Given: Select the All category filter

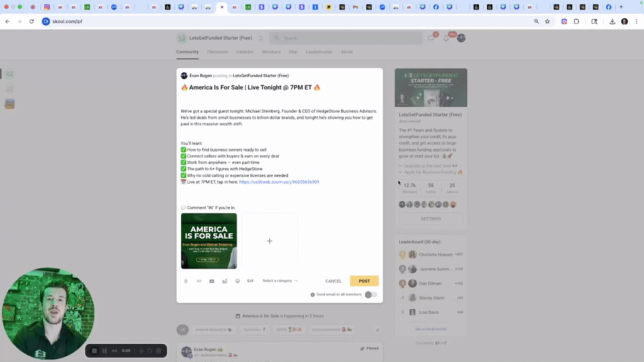Looking at the screenshot, I should point(183,329).
